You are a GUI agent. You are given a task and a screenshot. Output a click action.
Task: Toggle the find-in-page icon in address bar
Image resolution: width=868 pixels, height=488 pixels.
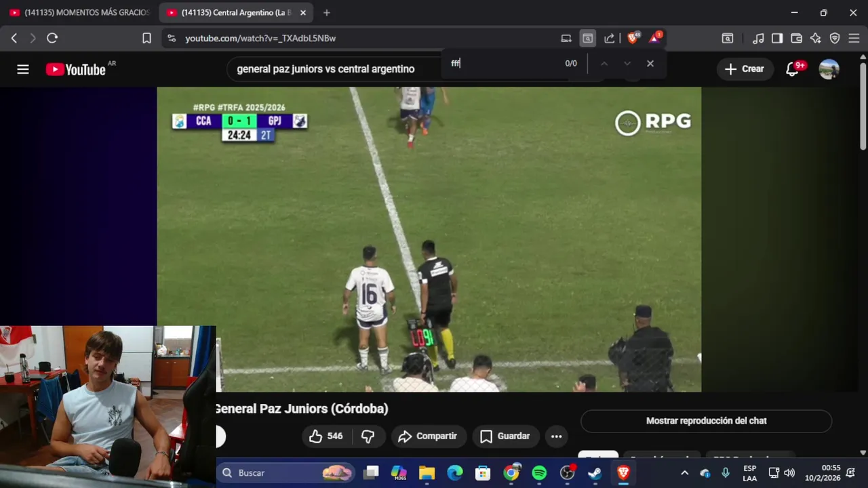[x=588, y=39]
